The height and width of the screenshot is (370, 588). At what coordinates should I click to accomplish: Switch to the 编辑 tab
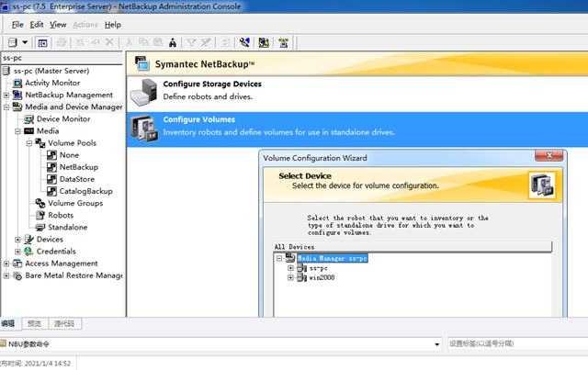pos(7,323)
